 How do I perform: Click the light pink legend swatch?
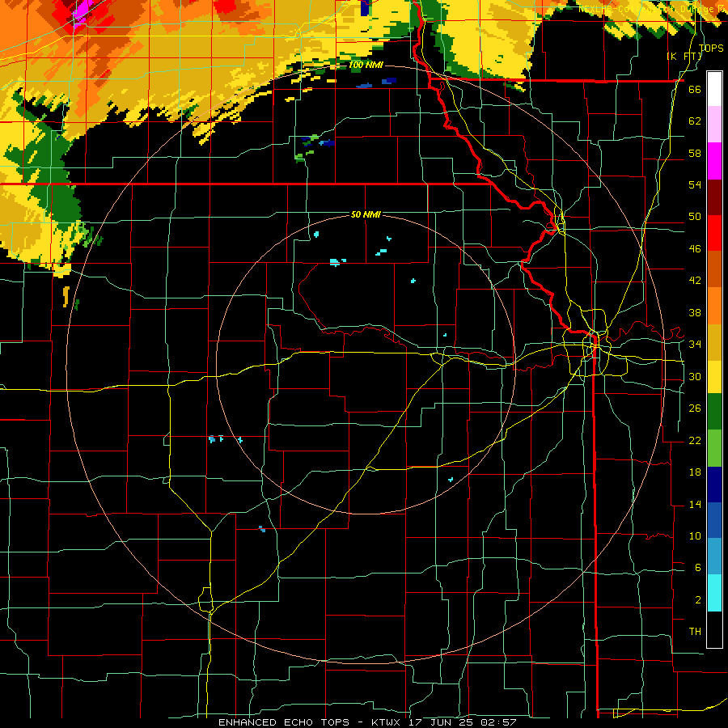point(714,125)
